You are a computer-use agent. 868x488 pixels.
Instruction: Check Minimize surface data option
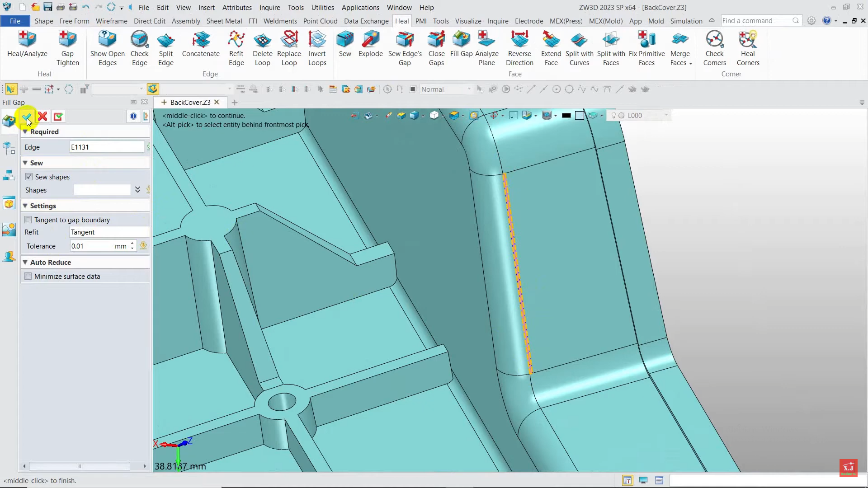[28, 276]
